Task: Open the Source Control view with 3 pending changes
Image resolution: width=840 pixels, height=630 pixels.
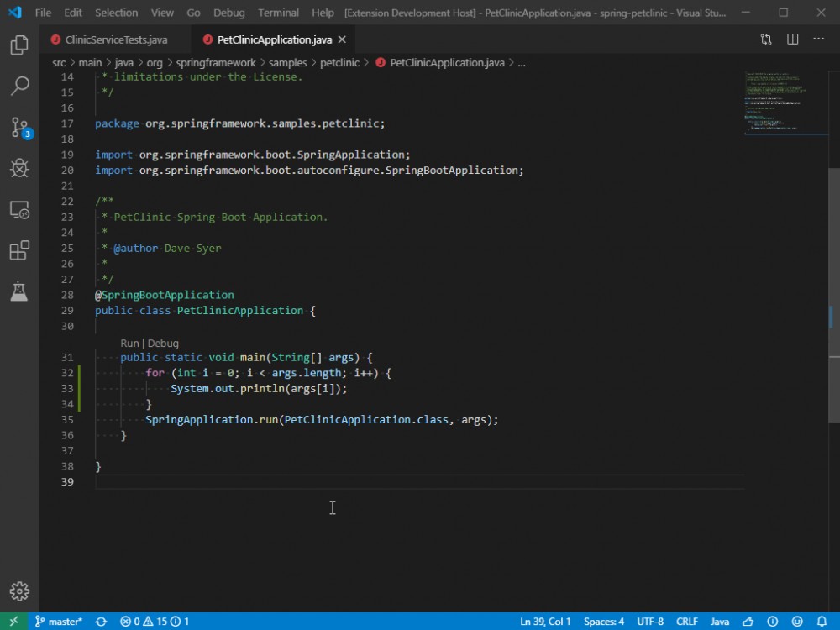Action: [20, 126]
